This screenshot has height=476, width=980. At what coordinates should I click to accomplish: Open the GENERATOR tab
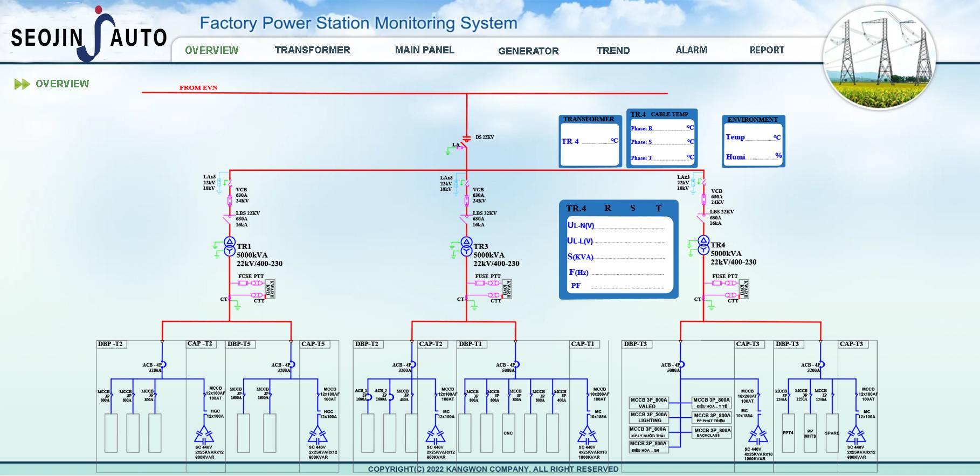point(528,51)
